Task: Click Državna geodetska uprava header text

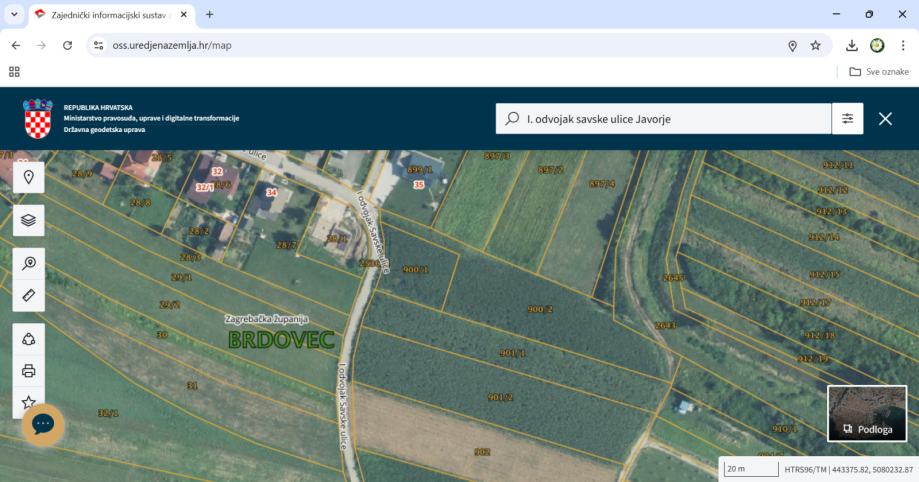Action: (104, 130)
